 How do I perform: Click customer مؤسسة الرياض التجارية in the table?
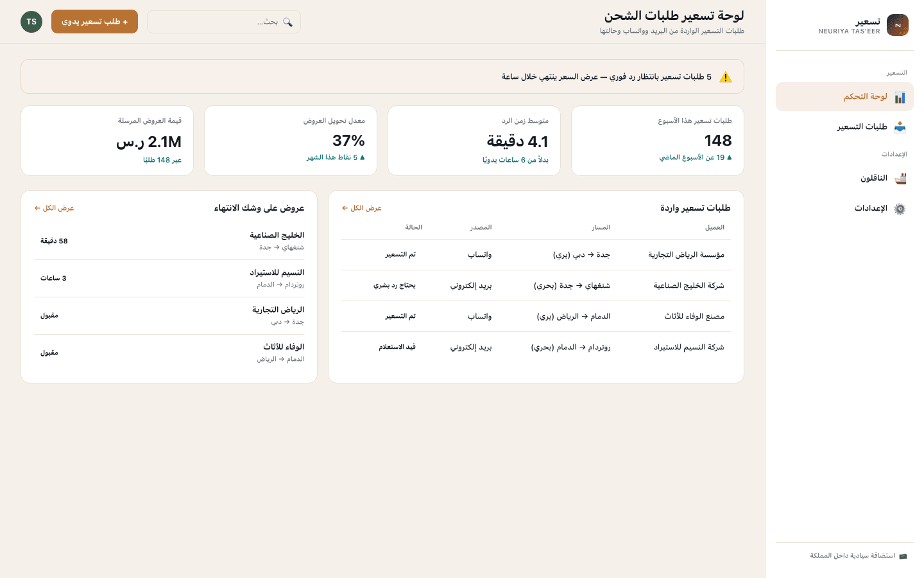[686, 255]
